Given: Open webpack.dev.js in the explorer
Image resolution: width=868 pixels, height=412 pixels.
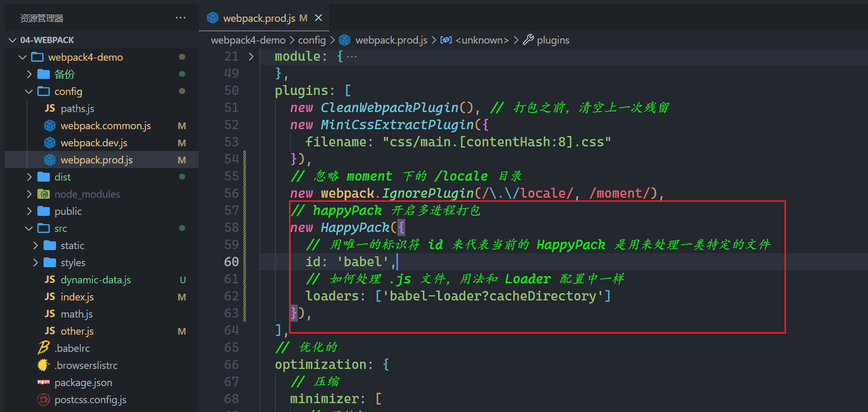Looking at the screenshot, I should [x=94, y=143].
